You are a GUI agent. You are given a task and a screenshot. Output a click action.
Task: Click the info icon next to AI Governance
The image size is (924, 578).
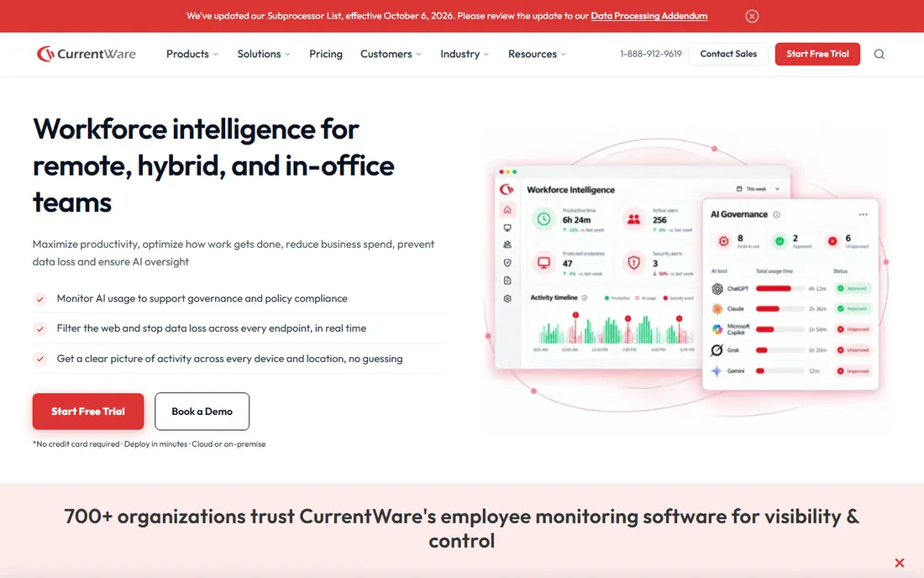[777, 214]
